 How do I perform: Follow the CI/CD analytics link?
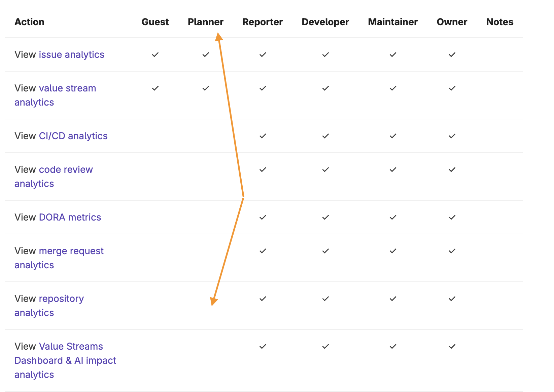(73, 136)
